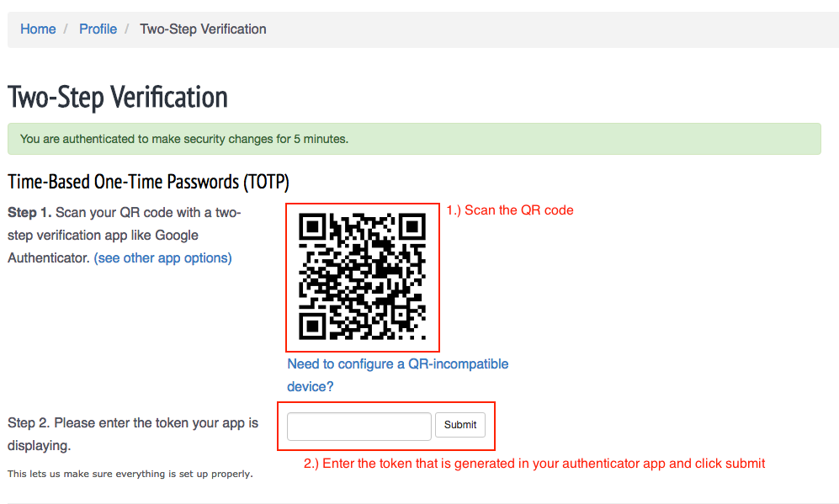Viewport: 839px width, 504px height.
Task: Go to the Profile breadcrumb link
Action: [98, 29]
